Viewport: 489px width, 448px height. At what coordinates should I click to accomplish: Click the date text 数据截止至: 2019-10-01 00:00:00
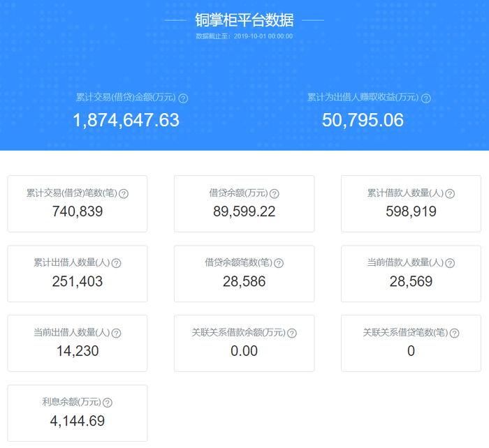coord(245,36)
